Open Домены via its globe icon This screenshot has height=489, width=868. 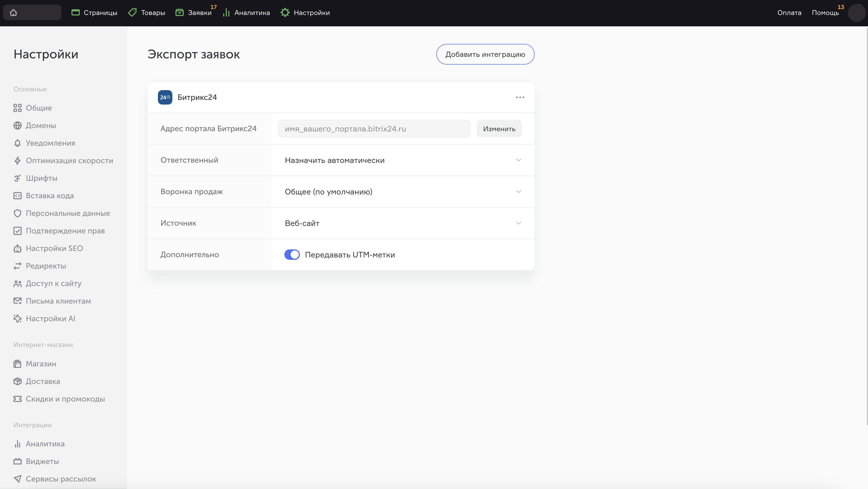[18, 125]
